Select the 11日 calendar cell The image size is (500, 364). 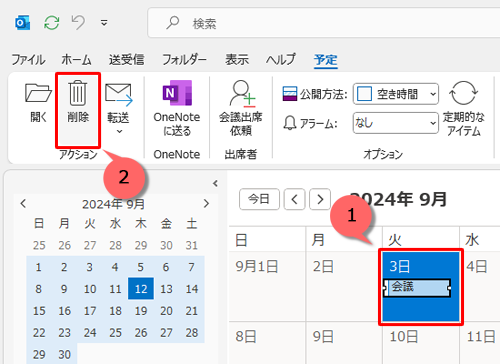pyautogui.click(x=480, y=343)
